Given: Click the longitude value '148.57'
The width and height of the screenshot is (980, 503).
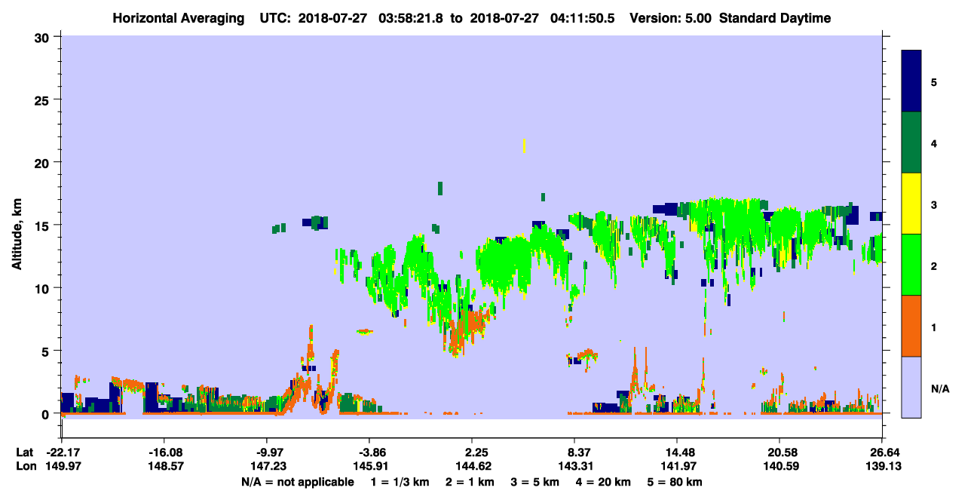Looking at the screenshot, I should (165, 466).
